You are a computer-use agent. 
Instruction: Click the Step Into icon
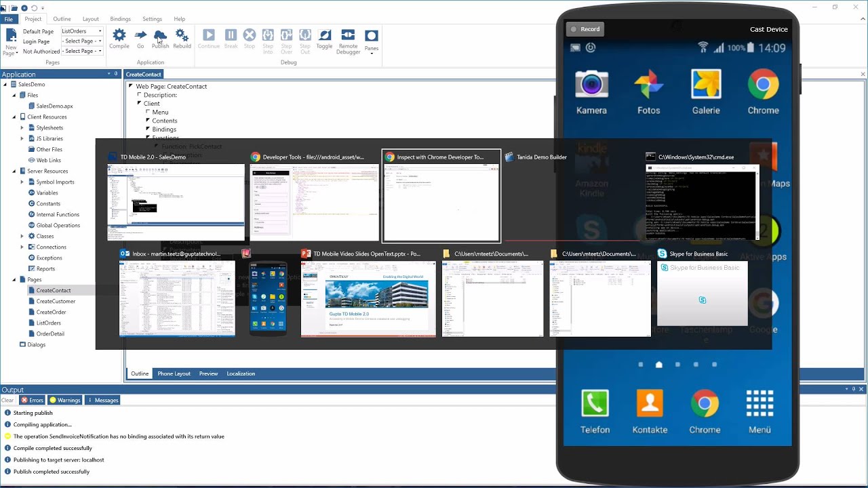click(268, 35)
